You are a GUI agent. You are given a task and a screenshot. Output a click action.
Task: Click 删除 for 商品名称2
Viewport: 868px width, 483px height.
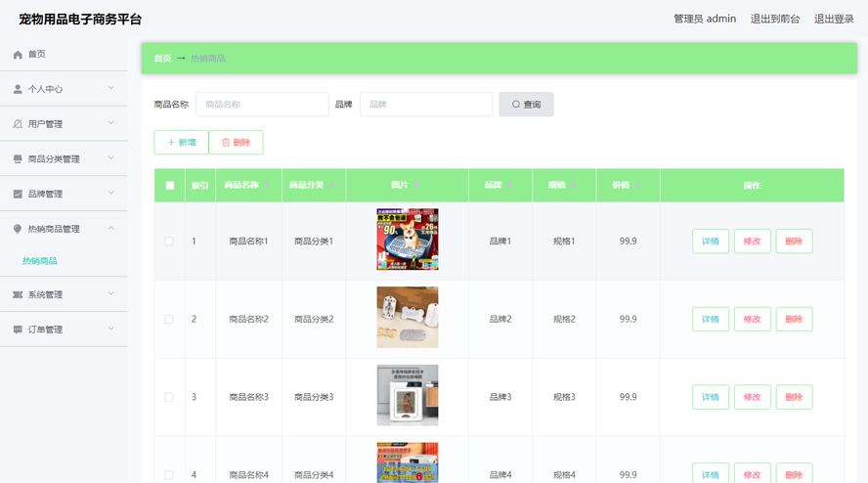(794, 319)
